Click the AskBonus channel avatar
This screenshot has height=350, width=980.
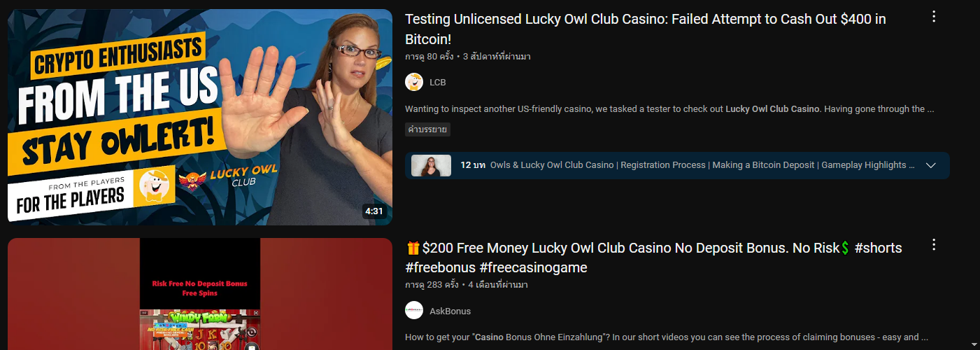[414, 310]
